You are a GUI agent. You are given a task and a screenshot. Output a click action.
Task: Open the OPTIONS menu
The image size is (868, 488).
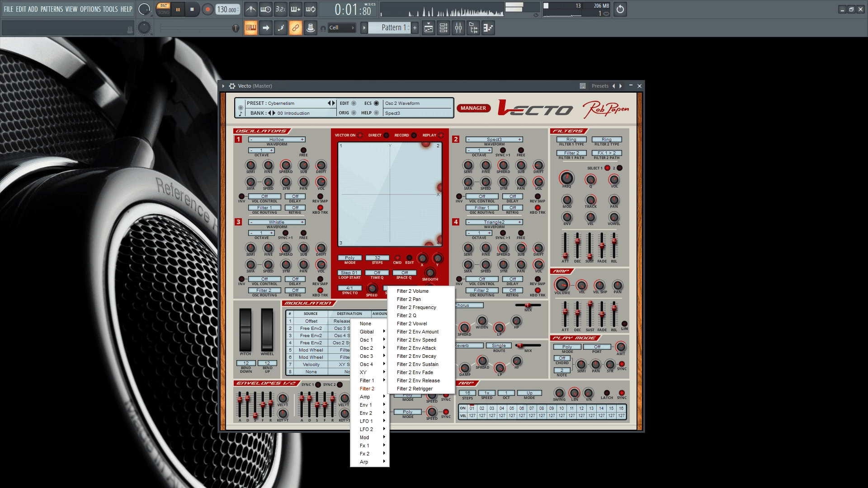tap(90, 9)
